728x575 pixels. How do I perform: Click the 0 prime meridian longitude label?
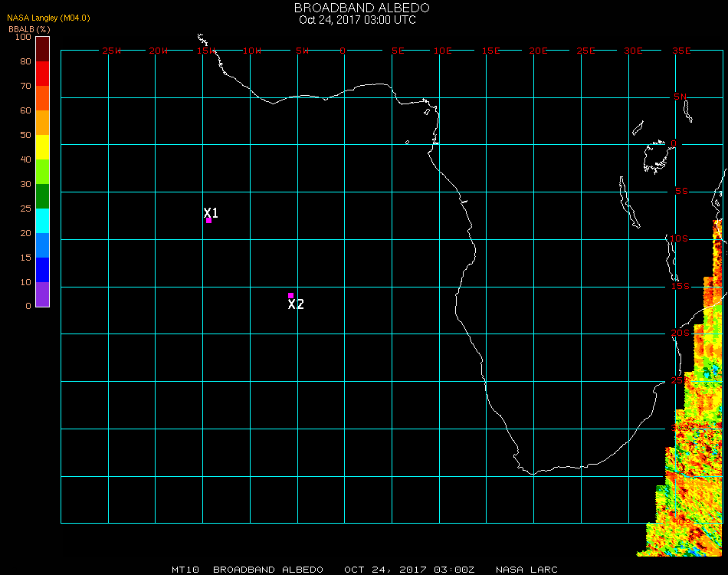click(343, 51)
